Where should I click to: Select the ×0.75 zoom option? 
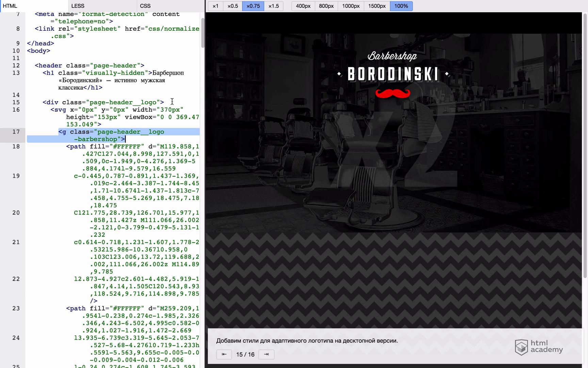coord(253,6)
